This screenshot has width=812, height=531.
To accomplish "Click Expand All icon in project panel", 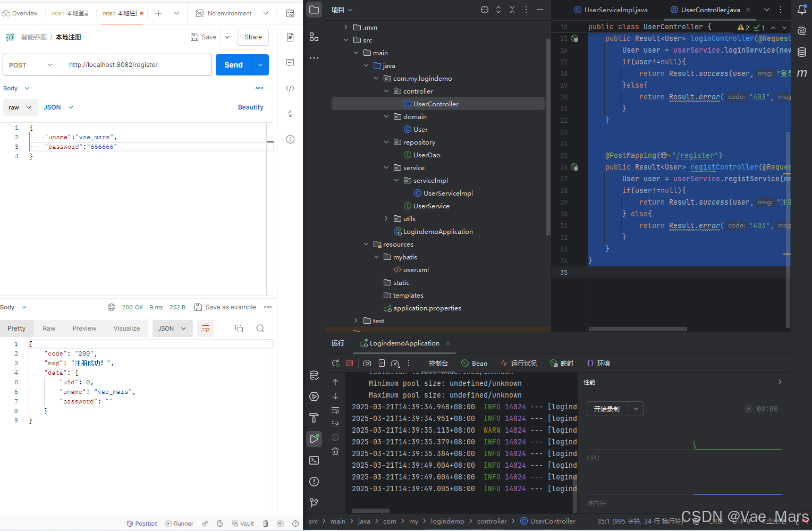I will coord(498,10).
